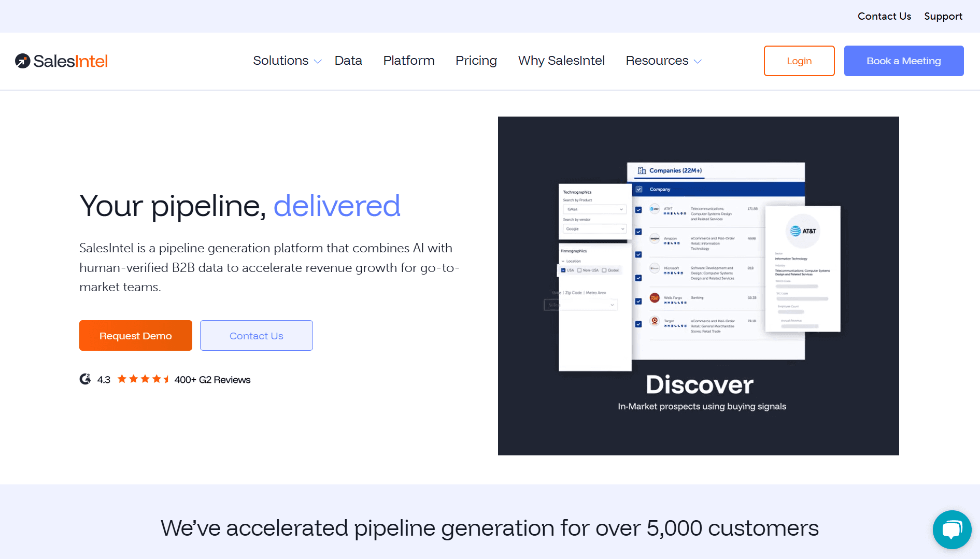The image size is (980, 559).
Task: Click the Book a Meeting button
Action: (903, 61)
